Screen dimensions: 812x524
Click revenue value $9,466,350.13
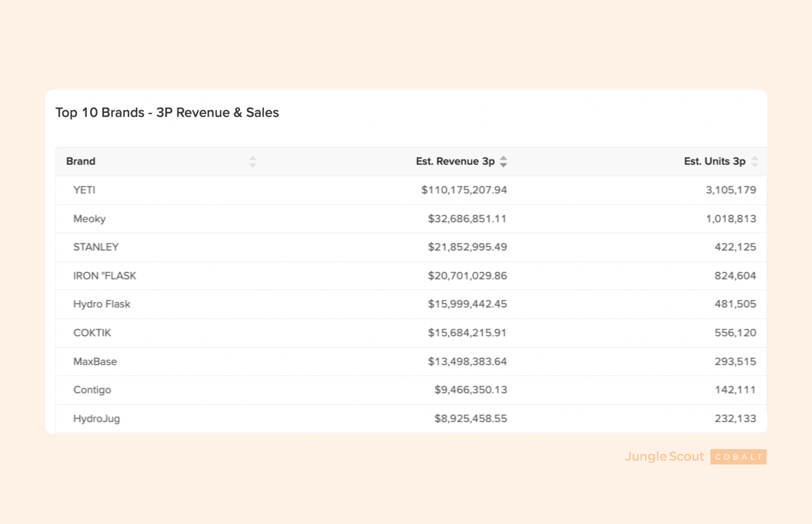click(471, 390)
